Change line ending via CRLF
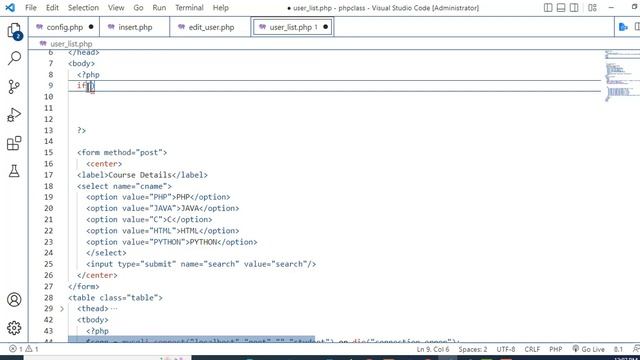 point(532,349)
